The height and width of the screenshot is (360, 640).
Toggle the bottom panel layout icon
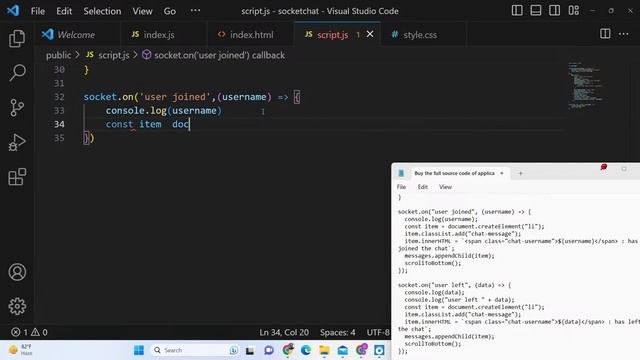[x=536, y=10]
